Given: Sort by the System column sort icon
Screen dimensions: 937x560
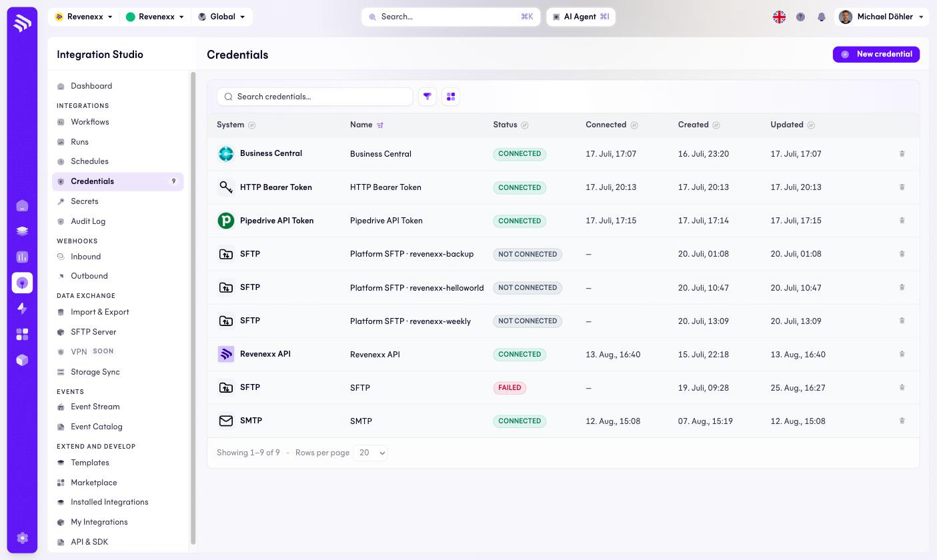Looking at the screenshot, I should pos(251,125).
